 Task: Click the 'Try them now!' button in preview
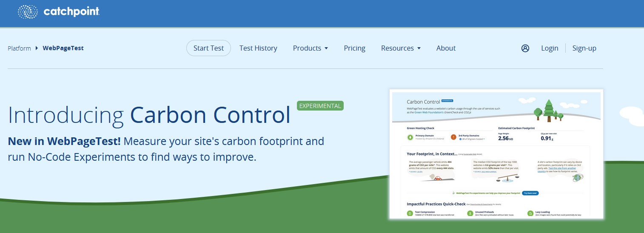point(530,193)
